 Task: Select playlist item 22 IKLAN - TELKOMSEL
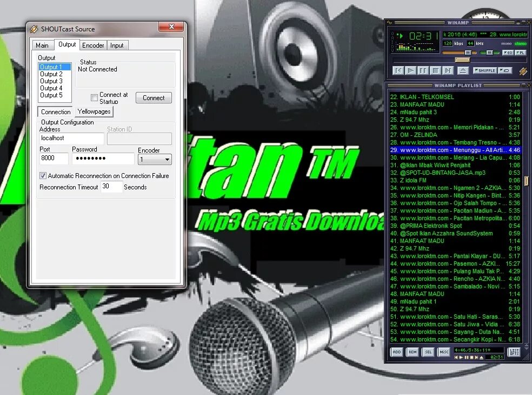pos(455,97)
